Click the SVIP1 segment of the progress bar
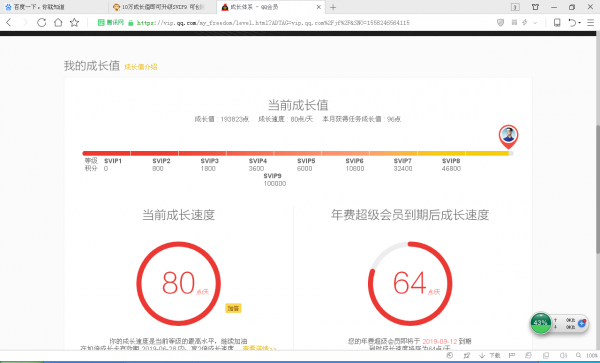The height and width of the screenshot is (363, 600). point(106,153)
